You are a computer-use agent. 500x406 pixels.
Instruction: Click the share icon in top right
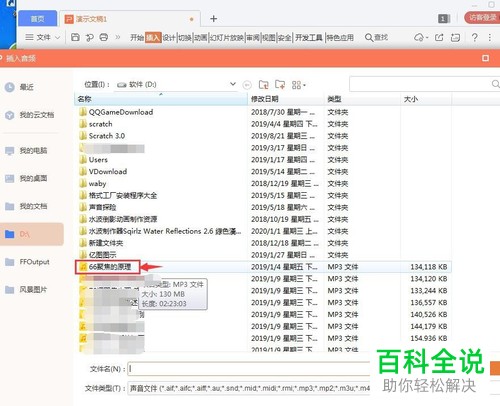pos(439,37)
